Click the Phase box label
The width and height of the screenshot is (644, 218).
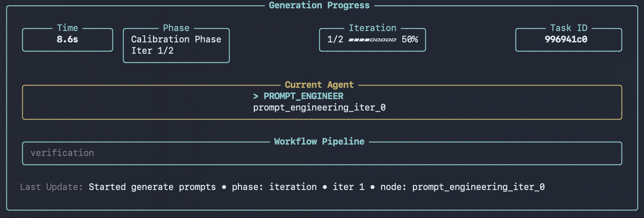click(x=176, y=28)
